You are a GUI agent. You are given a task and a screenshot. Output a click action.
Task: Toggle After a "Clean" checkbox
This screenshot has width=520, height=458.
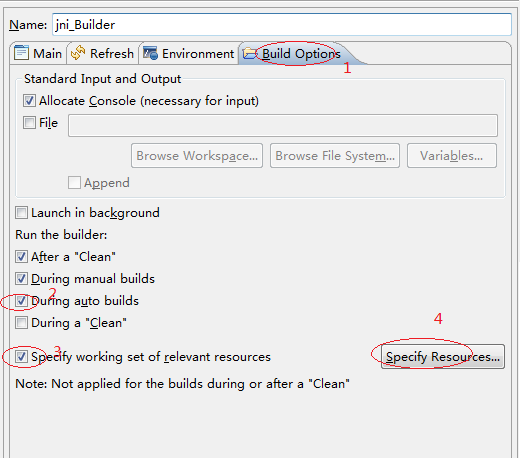point(21,256)
